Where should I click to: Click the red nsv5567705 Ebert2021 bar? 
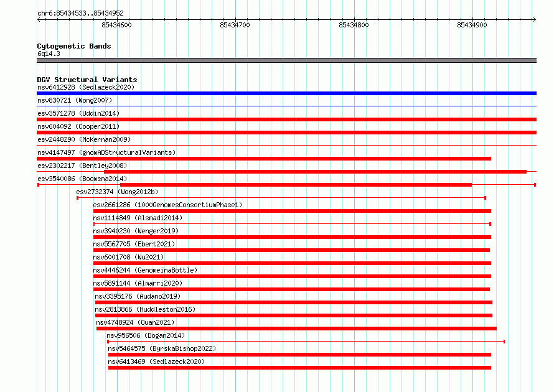291,250
